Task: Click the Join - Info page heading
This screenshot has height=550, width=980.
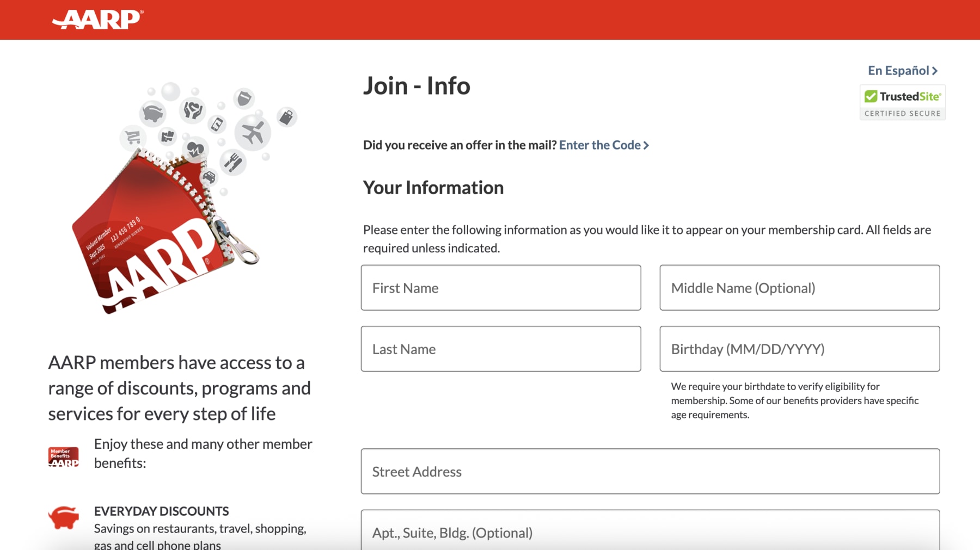Action: [416, 86]
